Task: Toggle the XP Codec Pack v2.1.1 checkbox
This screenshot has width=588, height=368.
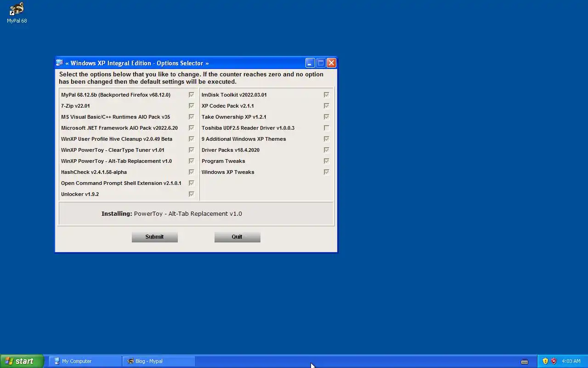Action: coord(327,106)
